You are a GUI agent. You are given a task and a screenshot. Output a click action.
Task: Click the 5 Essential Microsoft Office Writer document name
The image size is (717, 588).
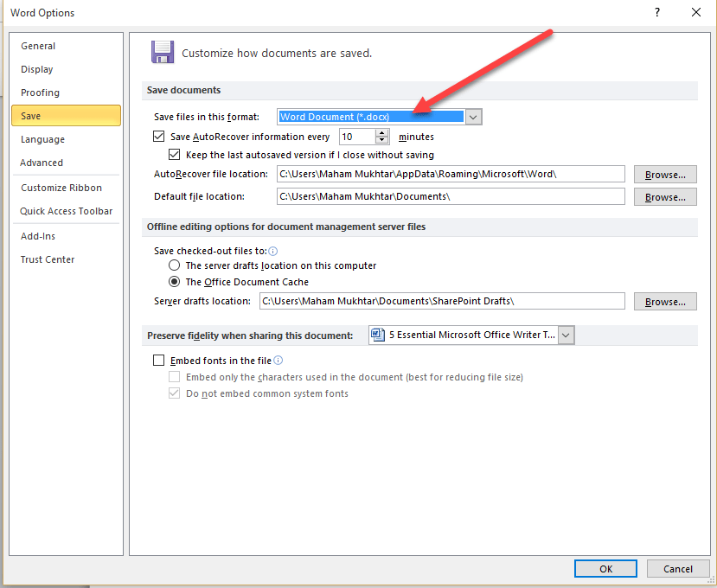point(472,335)
